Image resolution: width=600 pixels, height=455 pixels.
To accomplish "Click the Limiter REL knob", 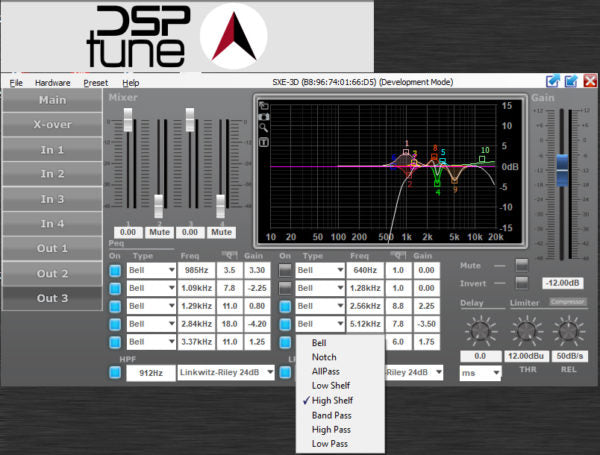I will pos(569,331).
